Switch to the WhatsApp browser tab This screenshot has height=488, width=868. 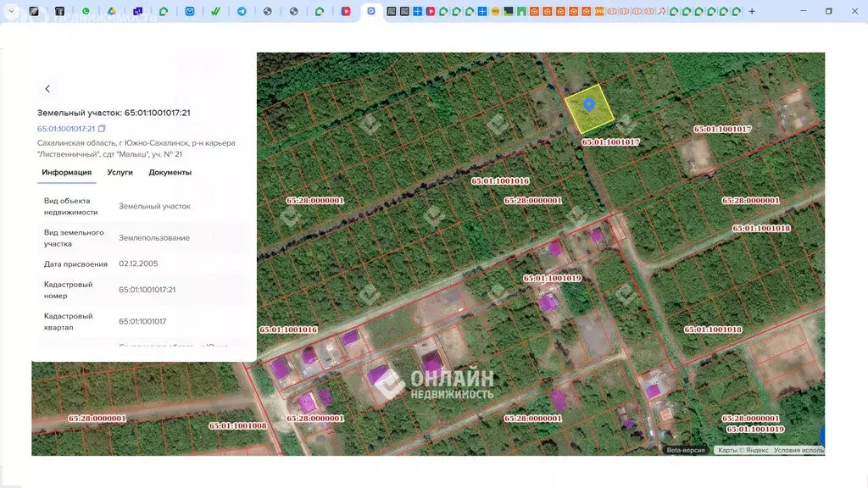click(x=86, y=11)
